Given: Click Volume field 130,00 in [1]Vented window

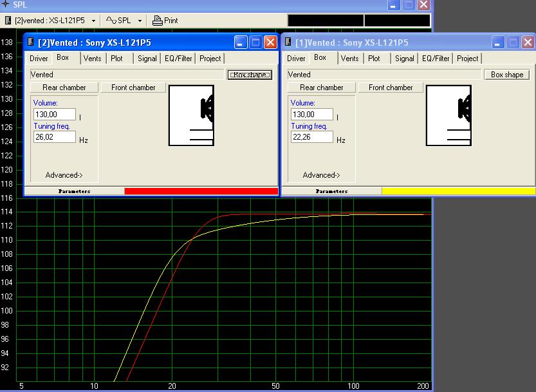Looking at the screenshot, I should [312, 114].
